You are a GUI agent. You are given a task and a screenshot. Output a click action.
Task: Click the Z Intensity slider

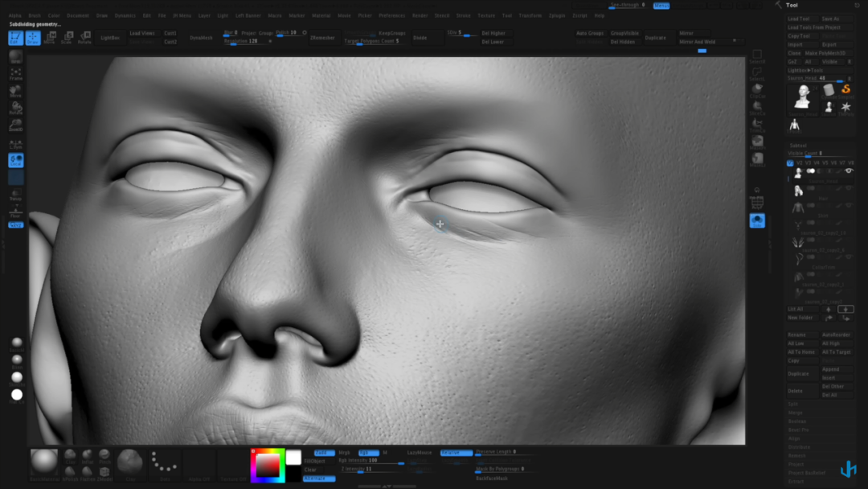pos(371,469)
